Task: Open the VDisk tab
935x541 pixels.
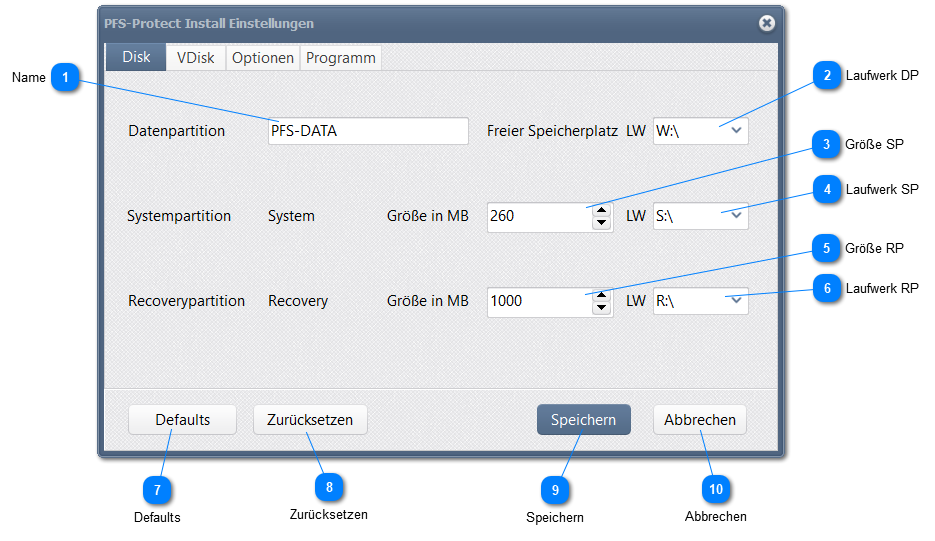Action: [196, 58]
